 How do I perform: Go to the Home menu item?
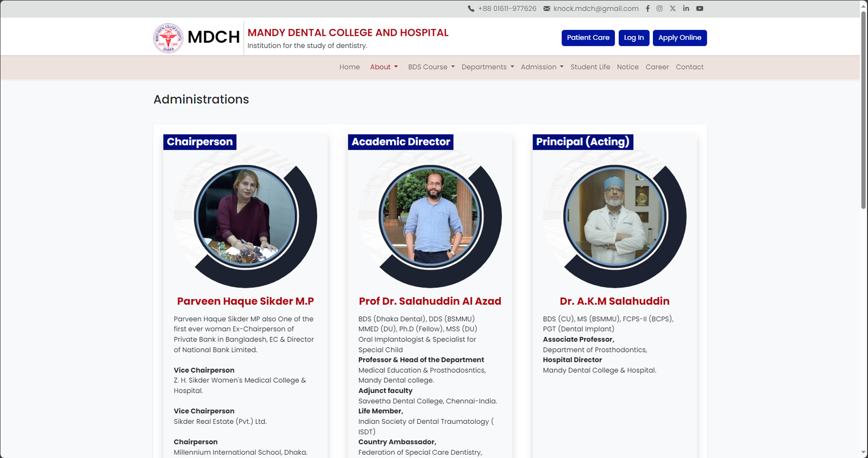[x=349, y=67]
